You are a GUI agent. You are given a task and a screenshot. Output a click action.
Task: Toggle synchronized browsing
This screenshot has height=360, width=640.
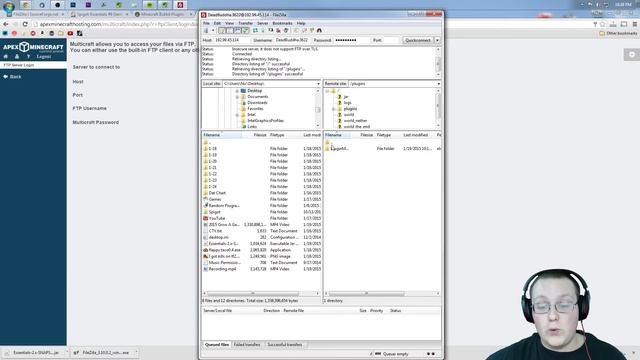[312, 31]
